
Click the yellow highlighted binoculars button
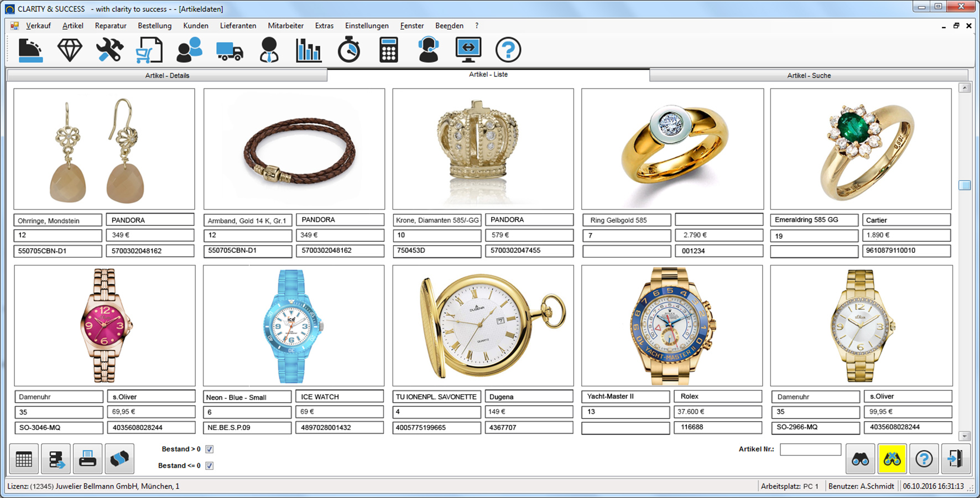coord(892,459)
